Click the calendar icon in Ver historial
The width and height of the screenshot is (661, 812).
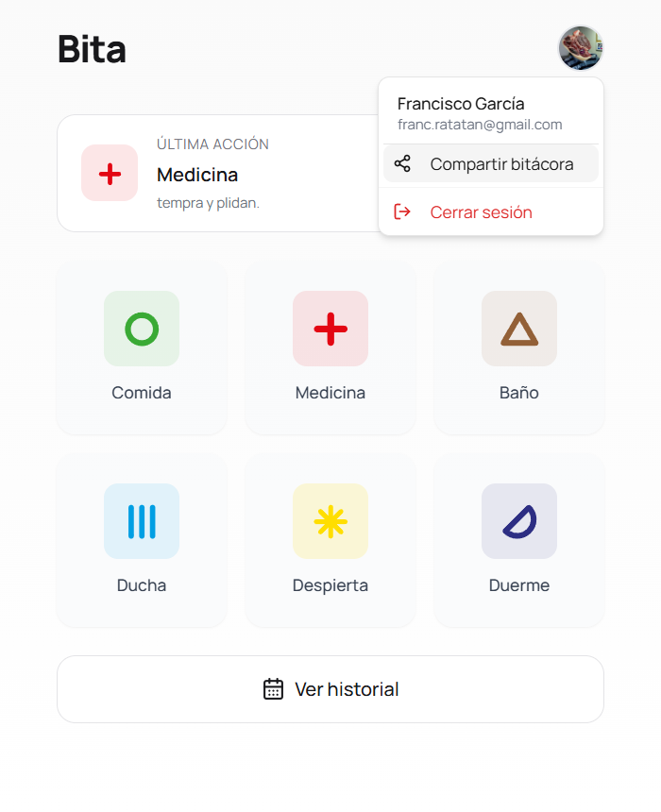pos(273,689)
